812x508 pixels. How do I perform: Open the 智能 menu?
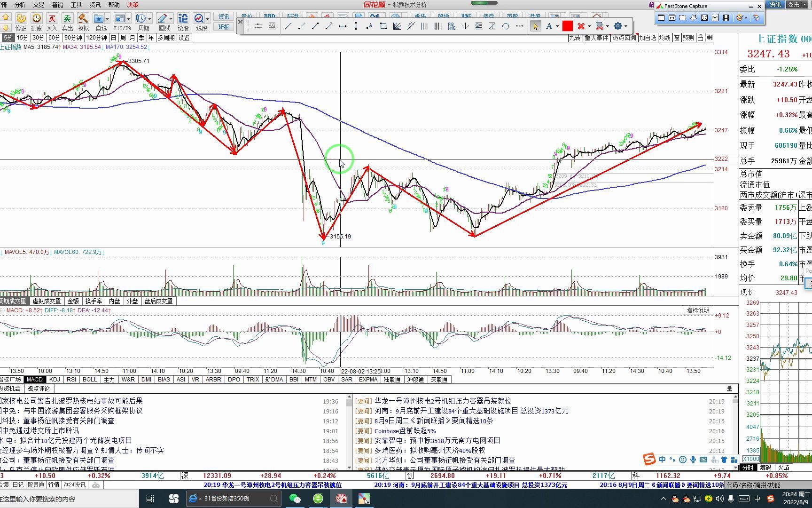click(x=57, y=5)
